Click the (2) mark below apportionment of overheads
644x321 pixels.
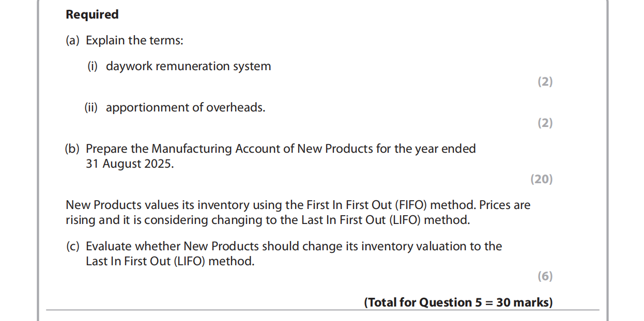click(545, 123)
